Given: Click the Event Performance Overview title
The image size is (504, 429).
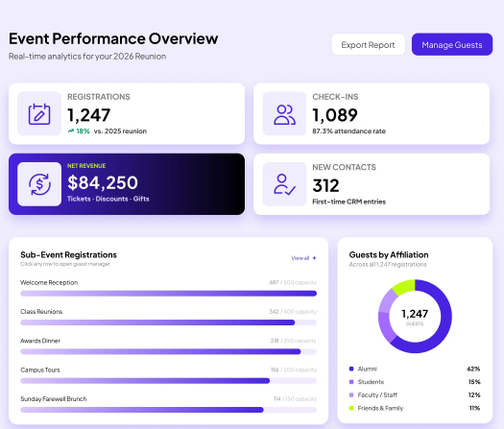Looking at the screenshot, I should click(113, 38).
